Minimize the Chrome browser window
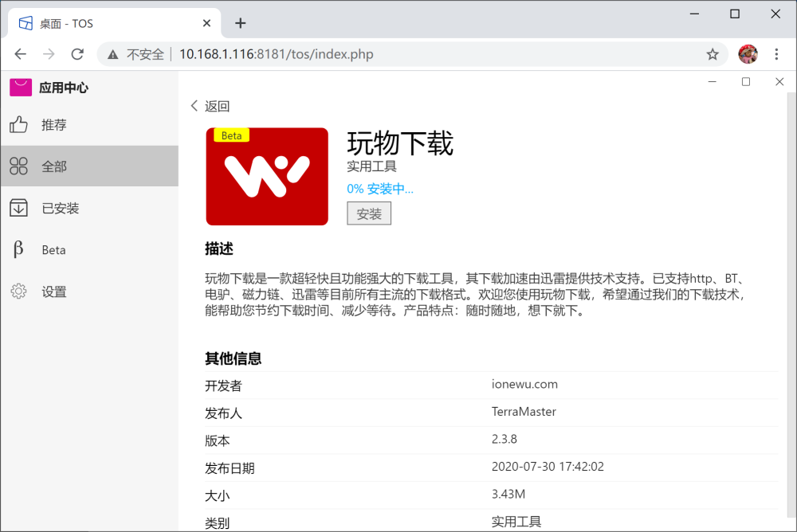797x532 pixels. tap(694, 14)
